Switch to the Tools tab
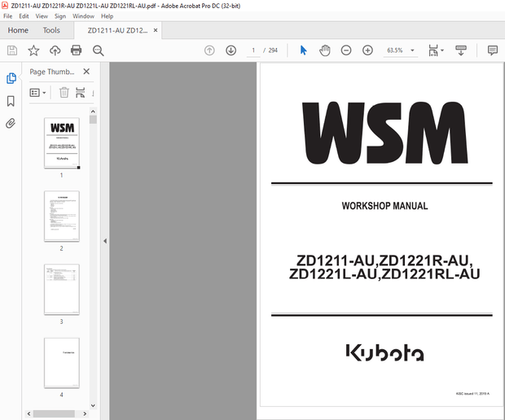The height and width of the screenshot is (420, 505). [51, 30]
